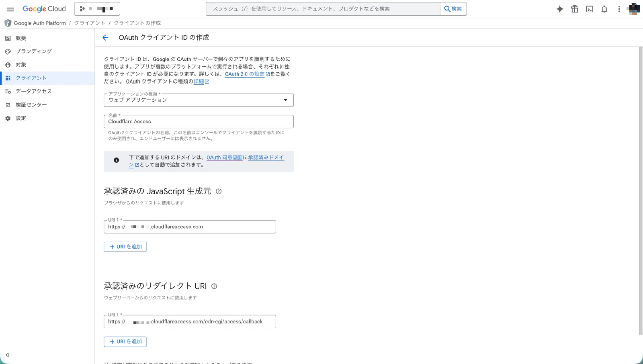The height and width of the screenshot is (364, 643).
Task: Open the アプリケーションの種類 dropdown
Action: 285,100
